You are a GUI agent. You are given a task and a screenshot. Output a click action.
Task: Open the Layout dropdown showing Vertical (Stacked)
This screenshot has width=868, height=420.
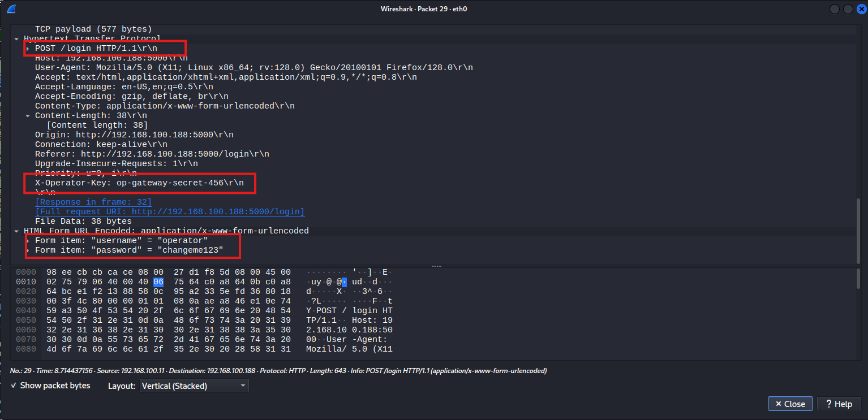point(194,386)
